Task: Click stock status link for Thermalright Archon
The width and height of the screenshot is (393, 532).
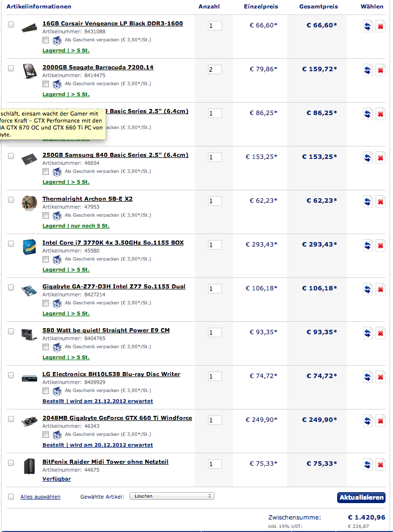Action: point(76,226)
